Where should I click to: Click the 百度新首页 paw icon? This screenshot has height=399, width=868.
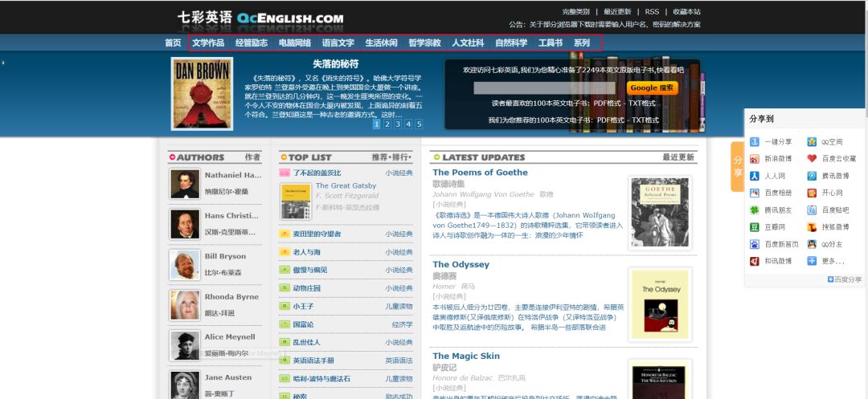[x=754, y=244]
